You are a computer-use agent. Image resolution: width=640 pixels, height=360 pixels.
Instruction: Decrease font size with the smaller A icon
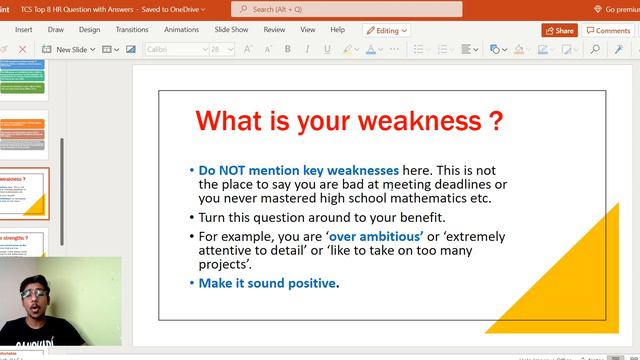click(x=268, y=50)
